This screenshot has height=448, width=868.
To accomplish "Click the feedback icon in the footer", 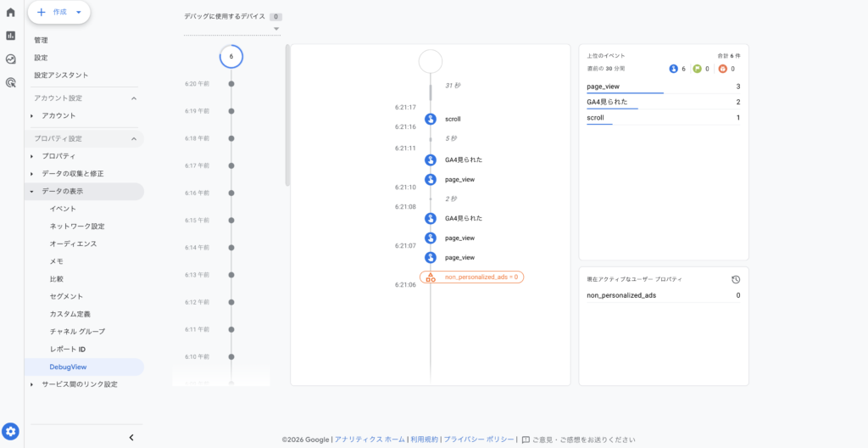I will [x=526, y=440].
